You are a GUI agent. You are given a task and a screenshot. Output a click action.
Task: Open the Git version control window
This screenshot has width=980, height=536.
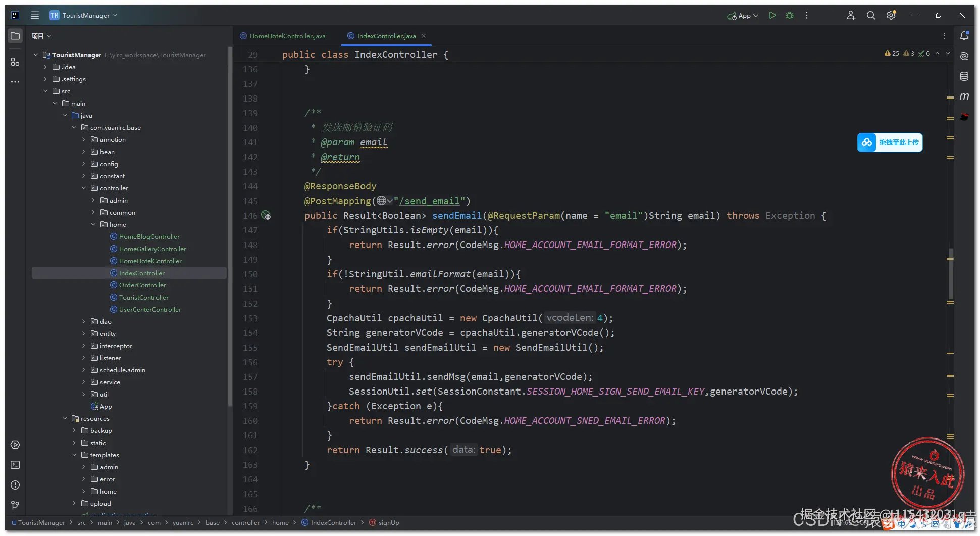pyautogui.click(x=15, y=505)
